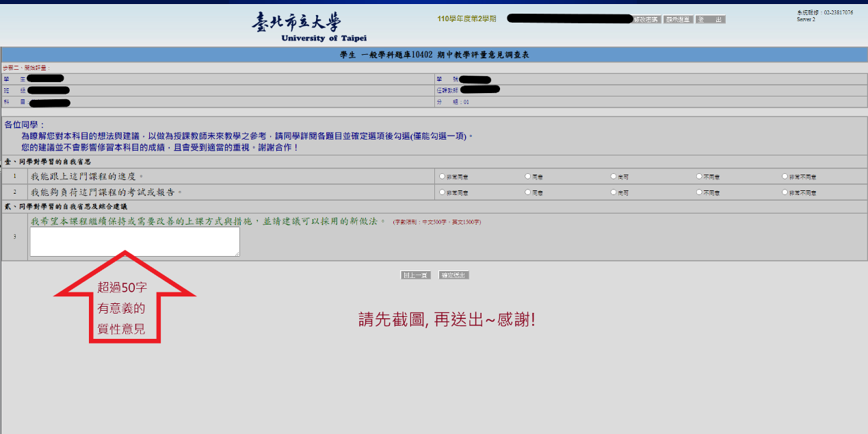Click the 修改密碼 button
The height and width of the screenshot is (434, 868).
point(646,20)
